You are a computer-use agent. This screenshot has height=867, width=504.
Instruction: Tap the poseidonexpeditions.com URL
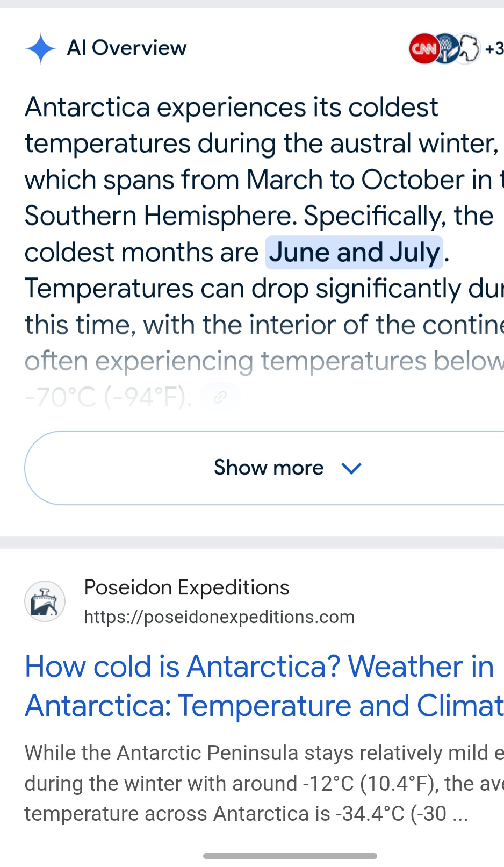coord(219,617)
